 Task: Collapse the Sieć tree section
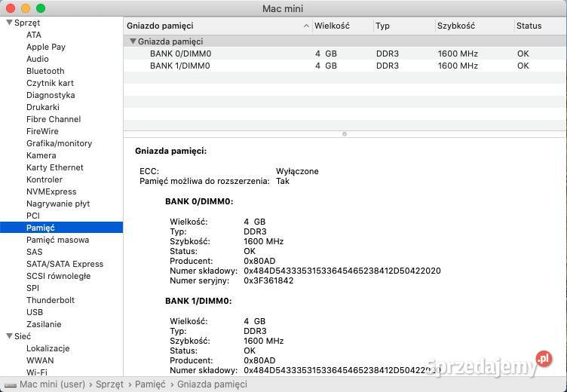click(x=9, y=336)
